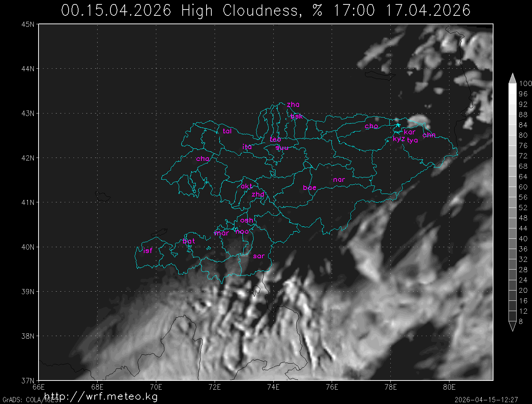
Task: Click the 2026-04-15-12:27 timestamp text
Action: pyautogui.click(x=486, y=399)
